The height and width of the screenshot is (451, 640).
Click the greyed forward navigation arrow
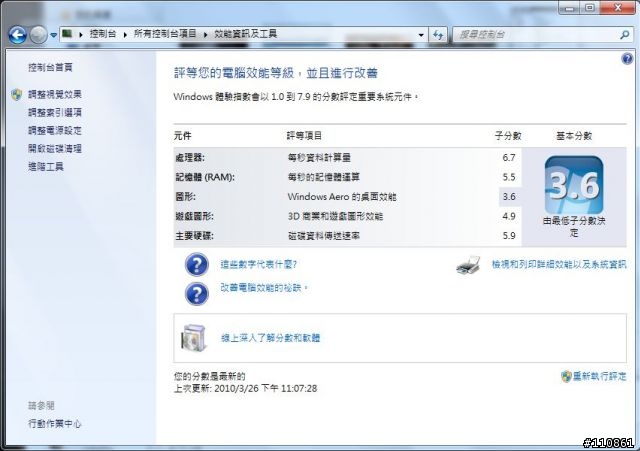(x=38, y=35)
